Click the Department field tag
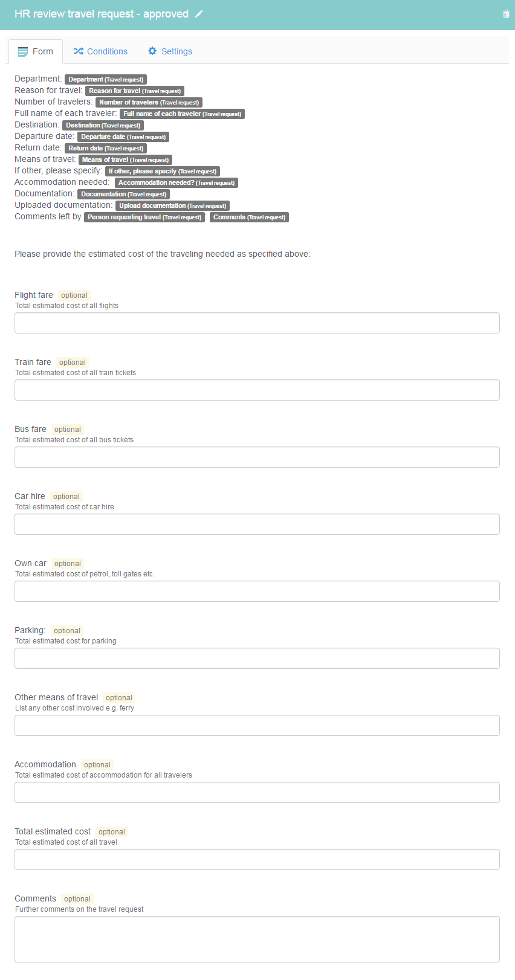The height and width of the screenshot is (980, 515). [x=106, y=79]
